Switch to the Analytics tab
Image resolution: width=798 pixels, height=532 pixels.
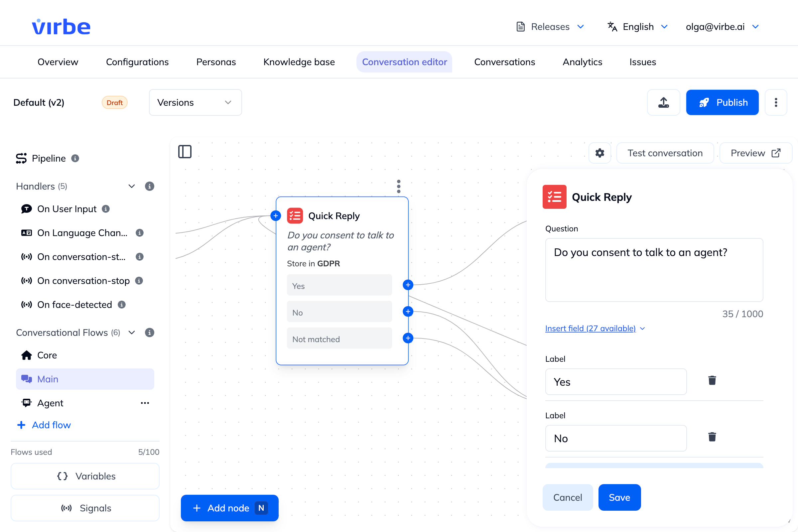(x=582, y=62)
